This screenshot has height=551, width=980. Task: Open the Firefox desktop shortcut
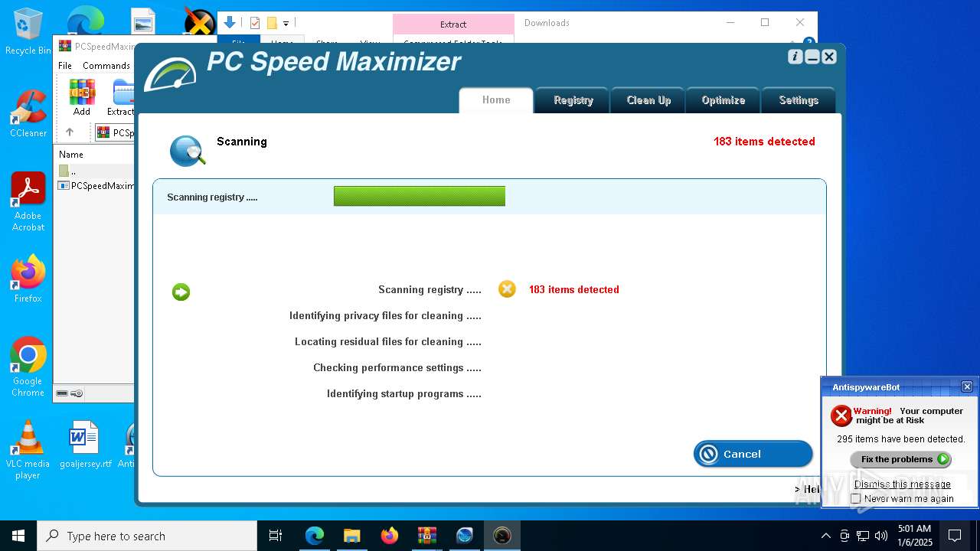[x=28, y=279]
